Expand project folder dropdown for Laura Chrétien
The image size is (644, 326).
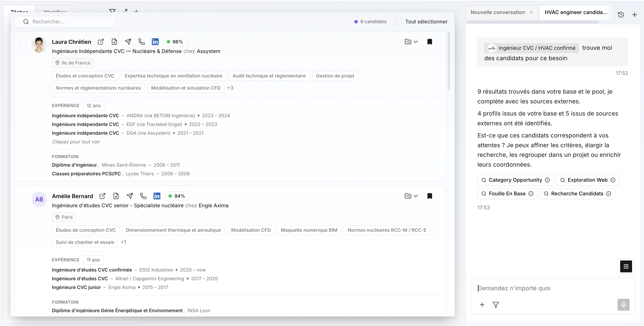[411, 42]
